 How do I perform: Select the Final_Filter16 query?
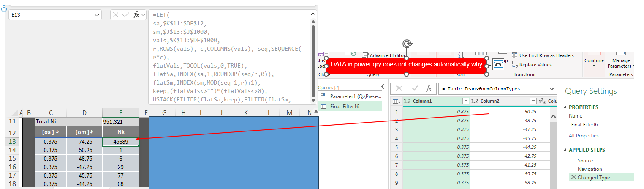[350, 107]
